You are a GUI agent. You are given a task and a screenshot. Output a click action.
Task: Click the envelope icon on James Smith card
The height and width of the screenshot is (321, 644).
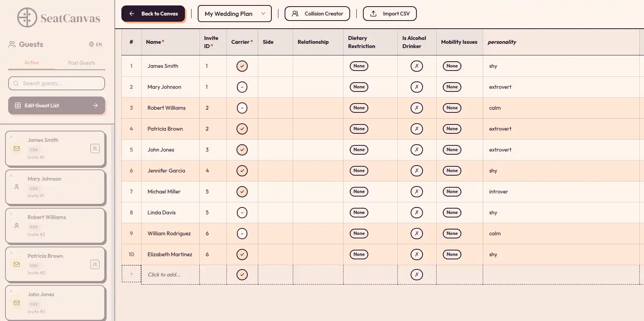coord(17,148)
